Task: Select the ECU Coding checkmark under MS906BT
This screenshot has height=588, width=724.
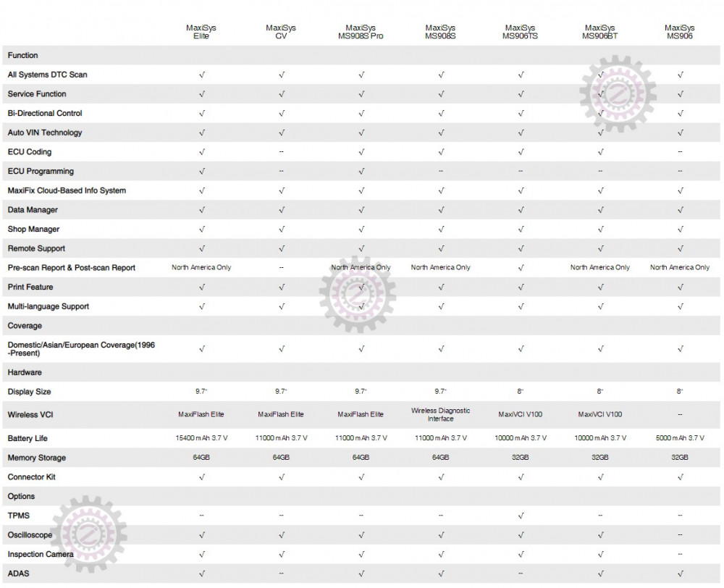Action: pyautogui.click(x=599, y=152)
